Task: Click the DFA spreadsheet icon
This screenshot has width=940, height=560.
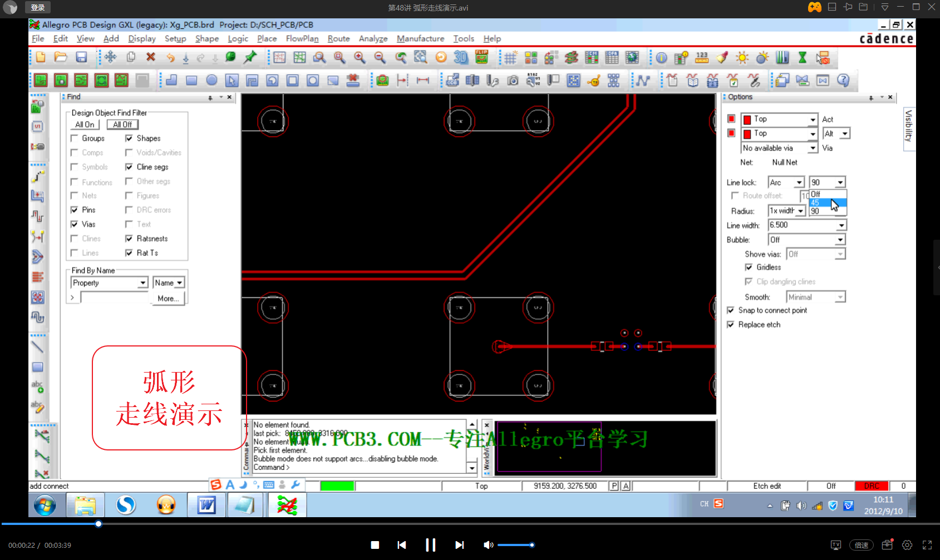Action: point(612,57)
